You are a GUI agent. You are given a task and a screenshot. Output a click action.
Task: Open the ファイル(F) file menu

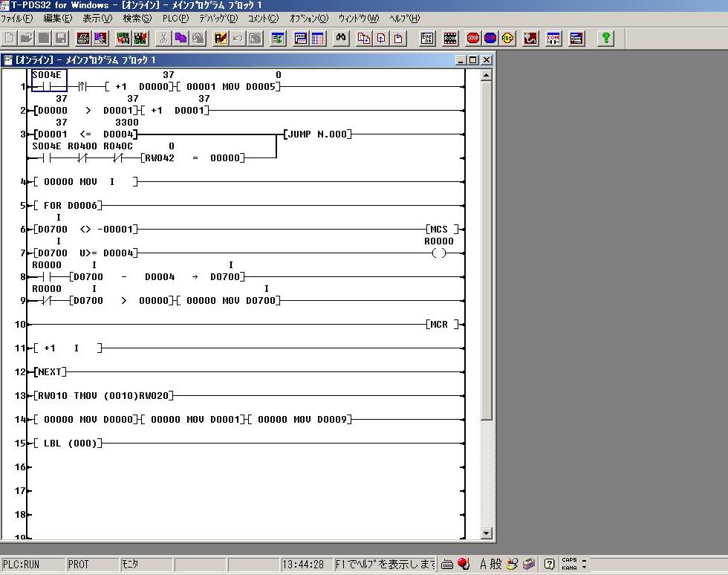coord(17,18)
